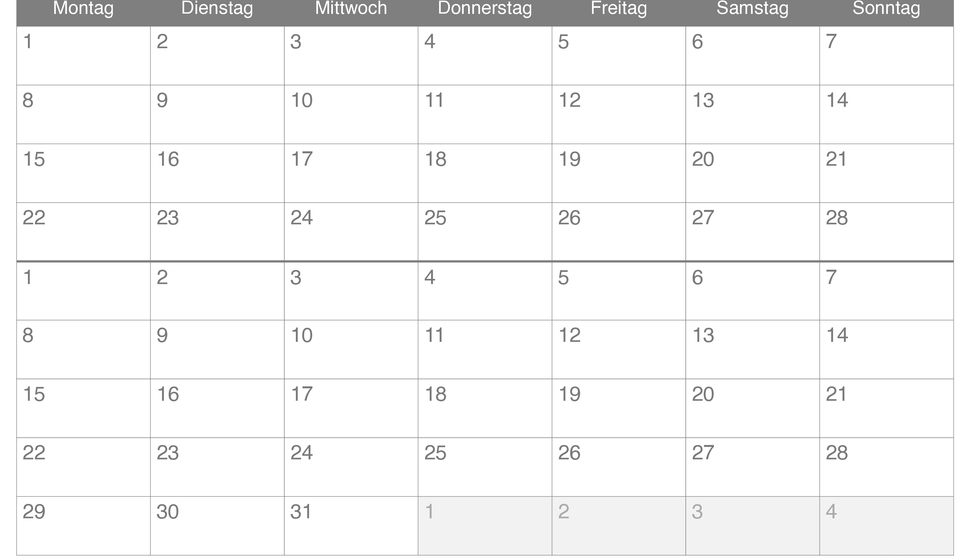Click grayed-out day 4 of next month
This screenshot has width=970, height=560.
(886, 526)
